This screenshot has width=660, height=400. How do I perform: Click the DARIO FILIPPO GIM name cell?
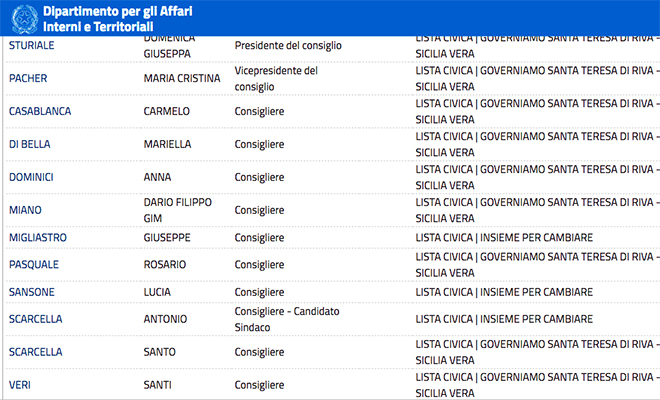178,210
